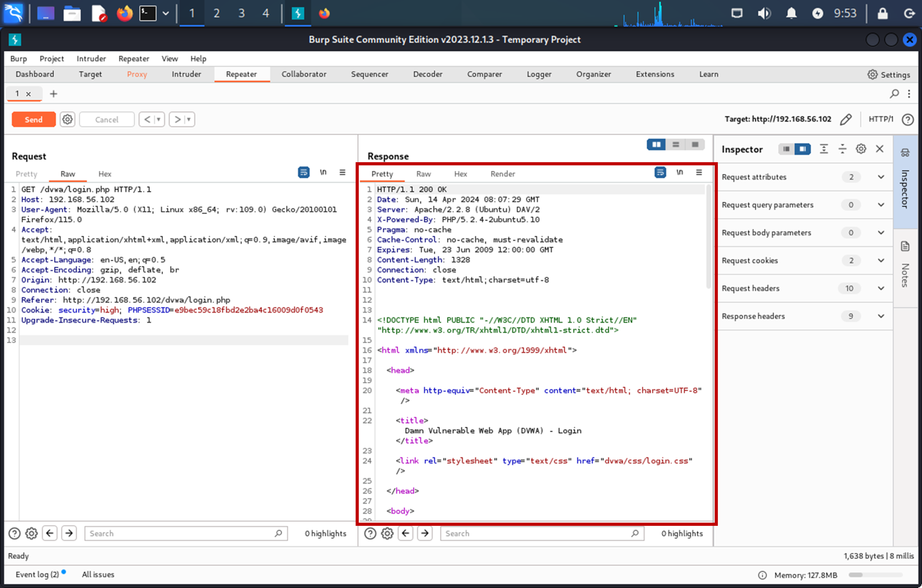Switch to the Proxy tab
The height and width of the screenshot is (588, 922).
point(137,74)
